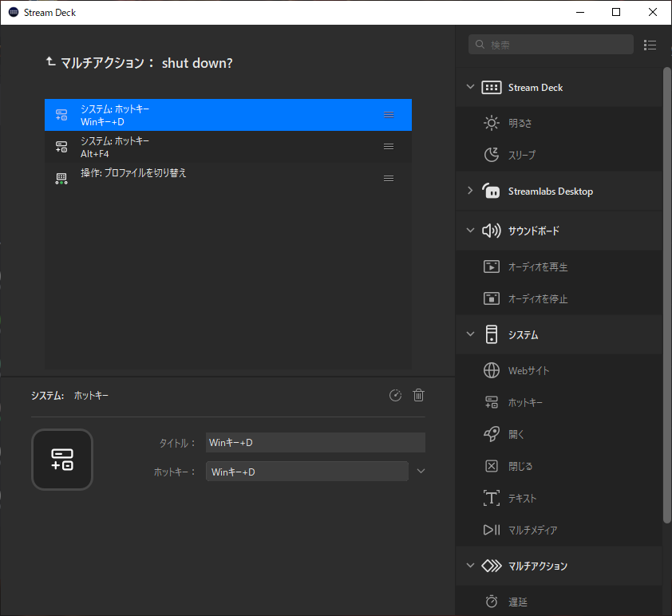Screen dimensions: 672x616
Task: Click the Webサイト globe icon
Action: click(492, 371)
